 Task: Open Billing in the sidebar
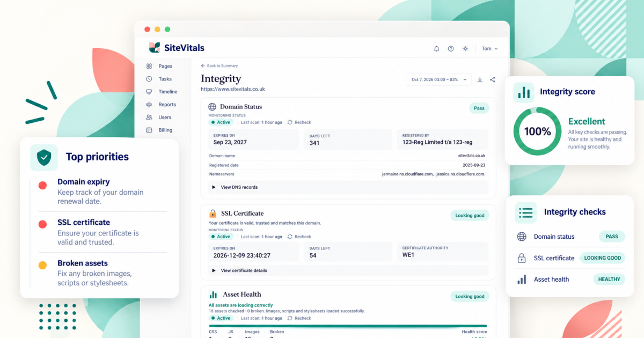pos(165,130)
